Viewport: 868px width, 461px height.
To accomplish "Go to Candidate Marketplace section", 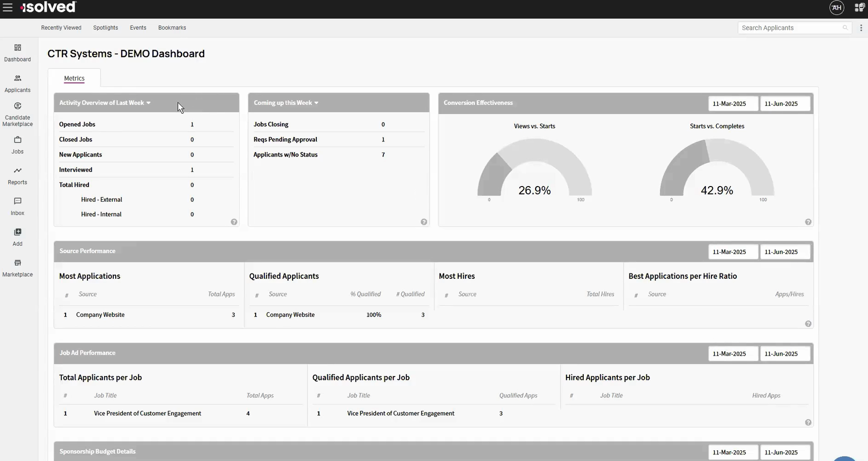I will pyautogui.click(x=17, y=114).
